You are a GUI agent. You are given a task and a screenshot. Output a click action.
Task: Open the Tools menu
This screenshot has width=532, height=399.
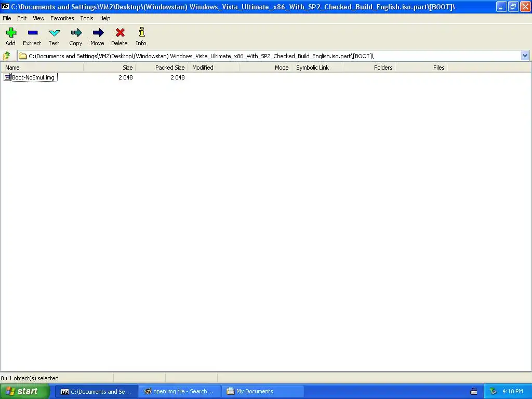click(x=87, y=18)
